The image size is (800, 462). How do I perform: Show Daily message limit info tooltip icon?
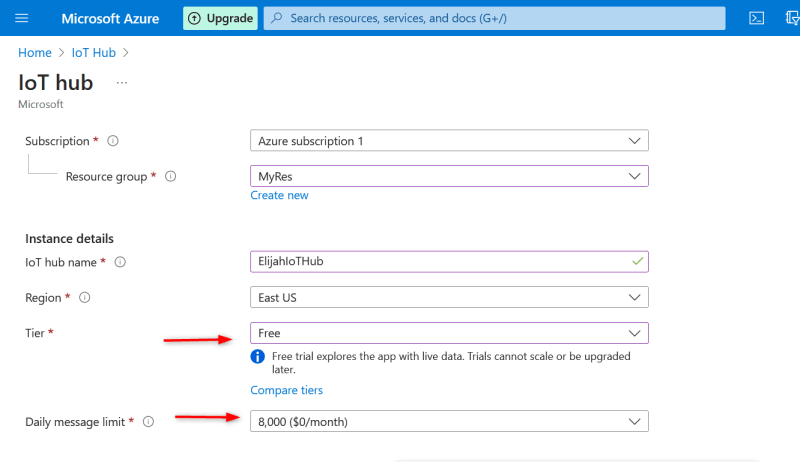[148, 422]
